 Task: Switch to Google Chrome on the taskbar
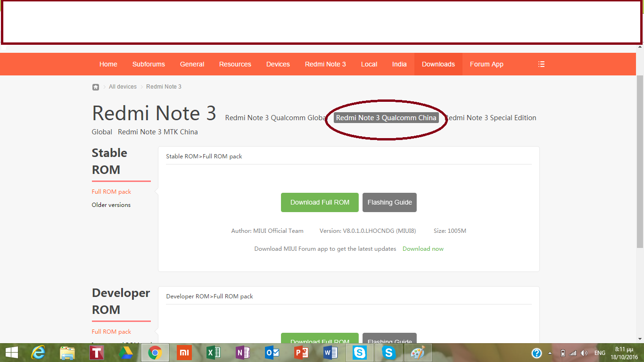[x=155, y=353]
